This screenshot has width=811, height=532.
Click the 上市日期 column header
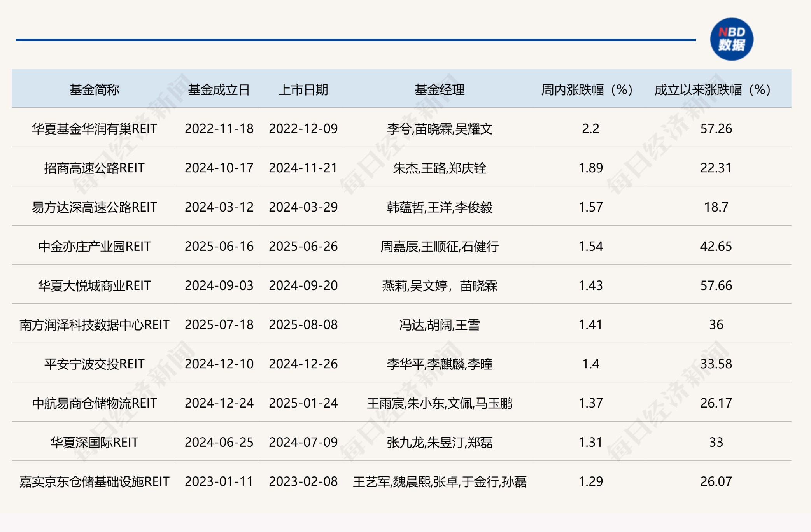[x=303, y=90]
